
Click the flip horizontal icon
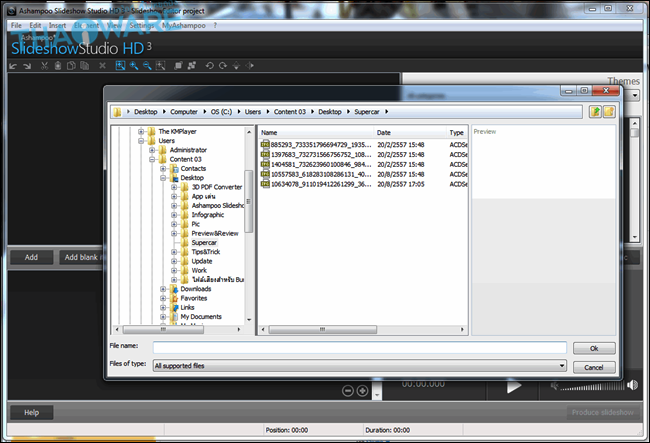click(250, 65)
